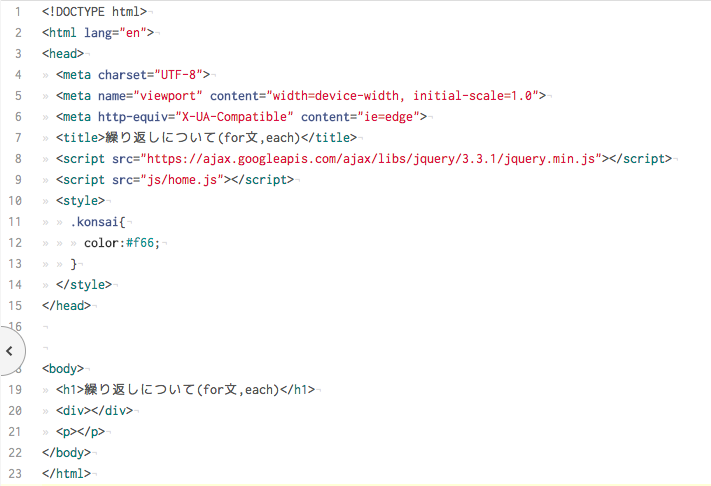Click the opening <body> tag
The width and height of the screenshot is (711, 486).
tap(63, 369)
